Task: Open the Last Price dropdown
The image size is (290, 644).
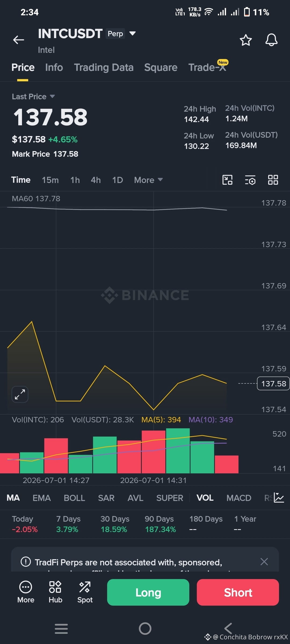Action: tap(33, 96)
